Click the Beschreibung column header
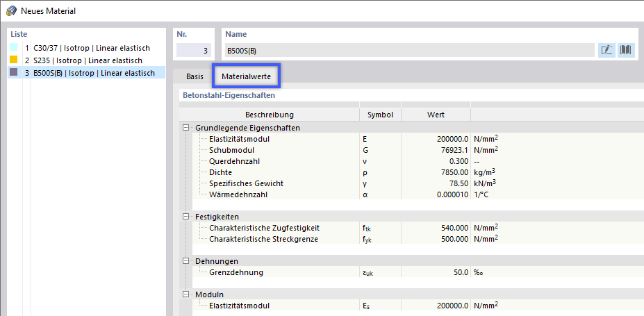Image resolution: width=644 pixels, height=316 pixels. click(x=270, y=115)
